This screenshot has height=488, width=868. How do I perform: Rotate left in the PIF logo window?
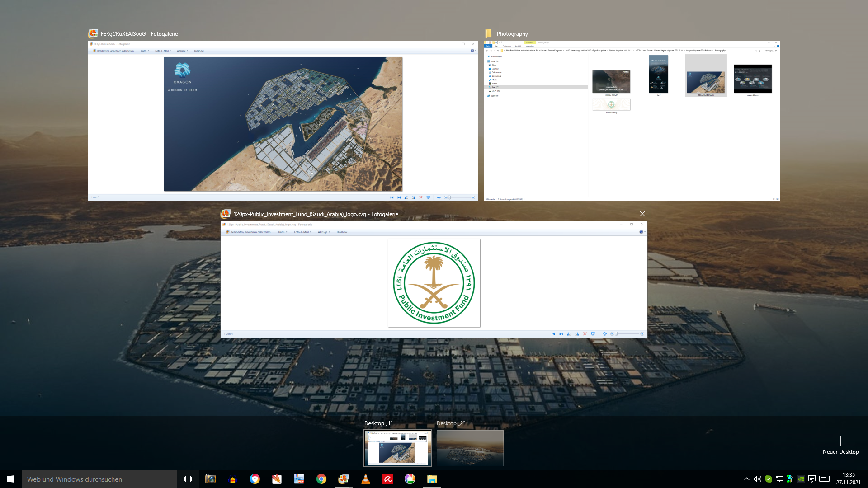coord(569,334)
